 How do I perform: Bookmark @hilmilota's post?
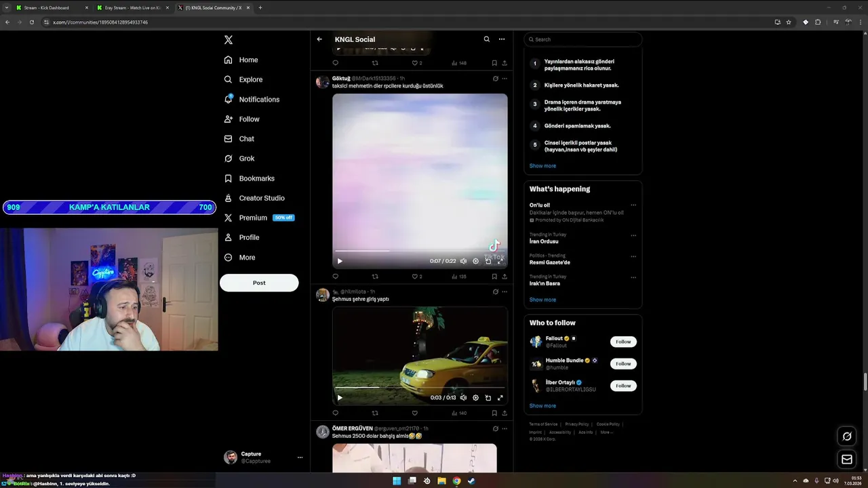[494, 413]
